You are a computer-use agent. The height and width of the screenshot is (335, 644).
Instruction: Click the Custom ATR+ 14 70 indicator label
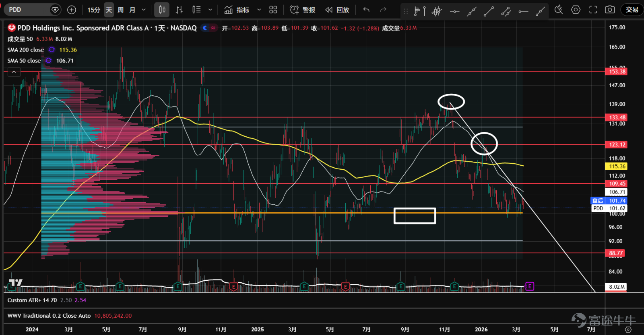click(32, 300)
